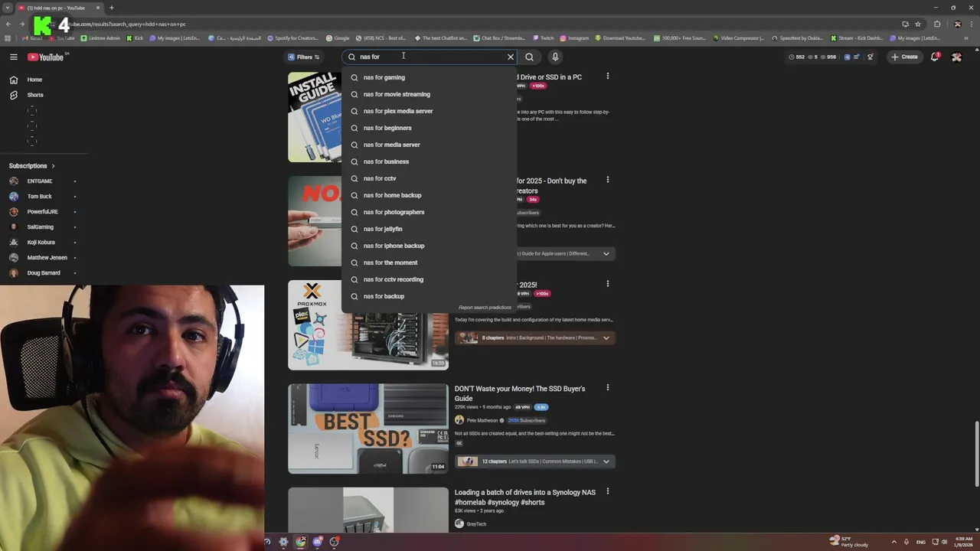
Task: Open the Google bookmark
Action: click(x=338, y=37)
